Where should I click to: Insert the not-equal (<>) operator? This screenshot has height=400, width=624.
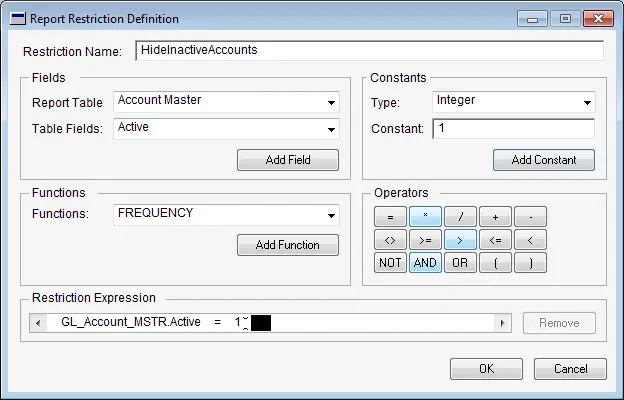tap(390, 240)
